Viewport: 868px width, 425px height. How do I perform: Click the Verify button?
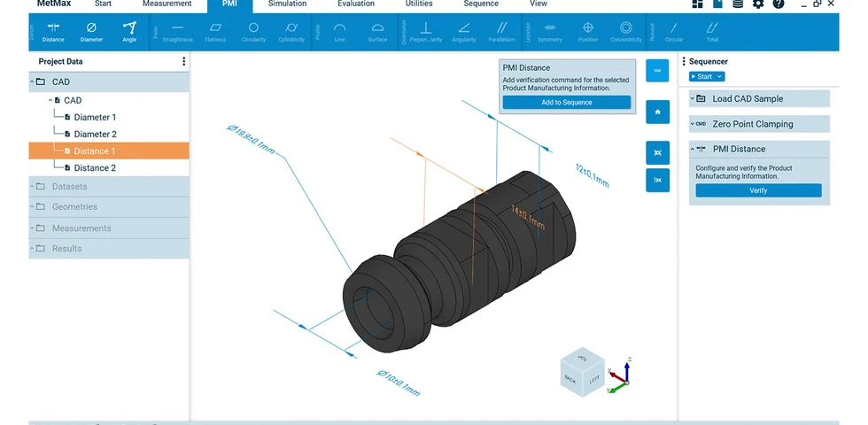758,190
